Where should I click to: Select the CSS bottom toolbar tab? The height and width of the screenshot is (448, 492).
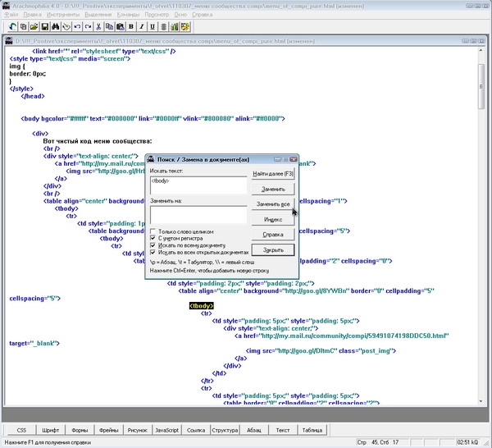pos(21,430)
